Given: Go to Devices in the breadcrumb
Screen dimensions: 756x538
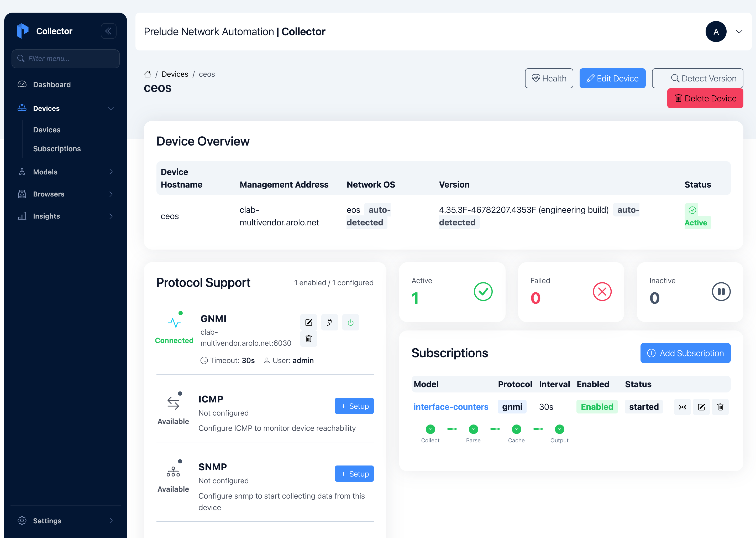Looking at the screenshot, I should 175,74.
